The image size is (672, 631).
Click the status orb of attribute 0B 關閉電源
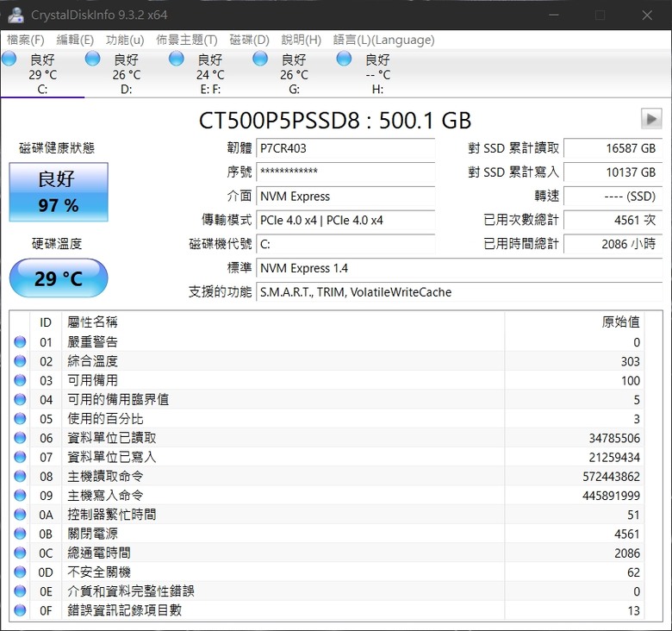(x=20, y=534)
